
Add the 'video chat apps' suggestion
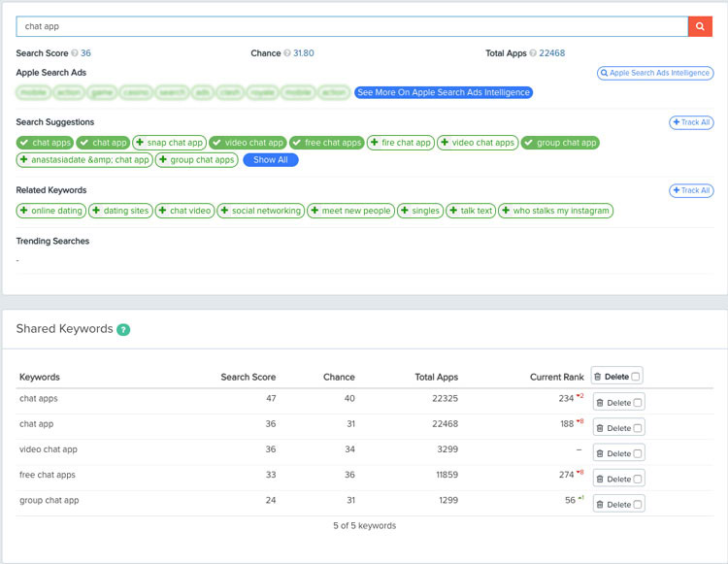pos(478,143)
